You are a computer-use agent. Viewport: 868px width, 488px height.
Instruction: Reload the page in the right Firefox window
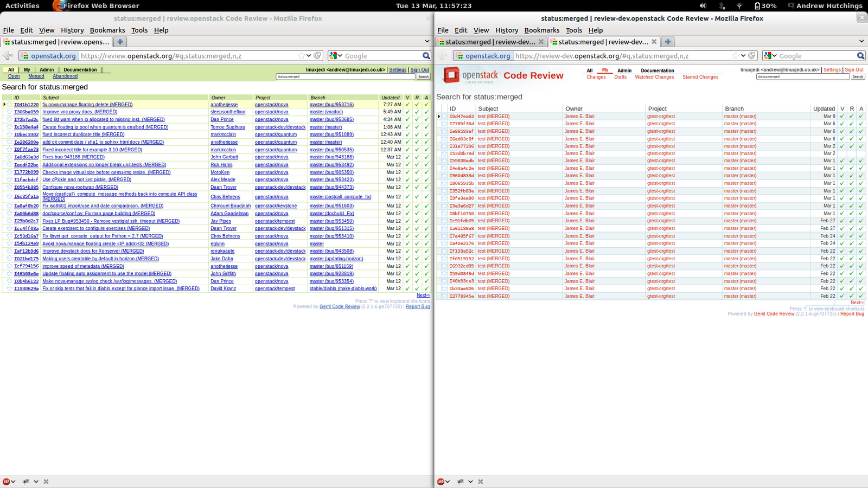click(x=752, y=55)
